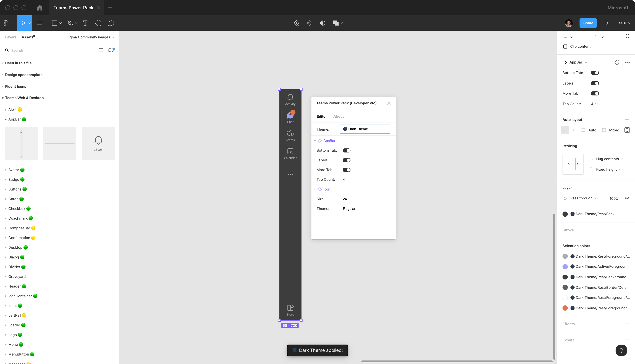635x364 pixels.
Task: Click the Independent corners icon
Action: pos(627,36)
